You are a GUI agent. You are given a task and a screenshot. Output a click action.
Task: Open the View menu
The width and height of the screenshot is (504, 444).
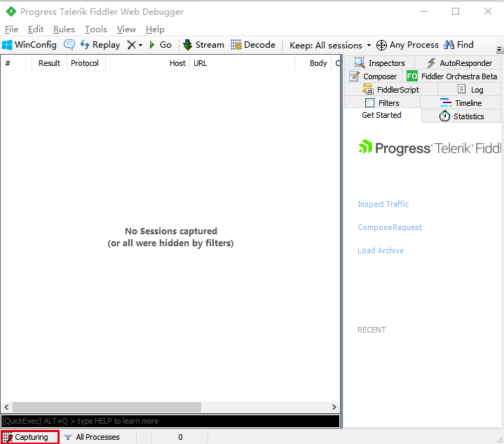(x=126, y=29)
